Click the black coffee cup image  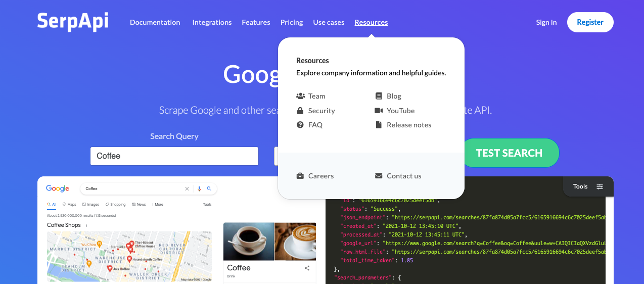(249, 241)
